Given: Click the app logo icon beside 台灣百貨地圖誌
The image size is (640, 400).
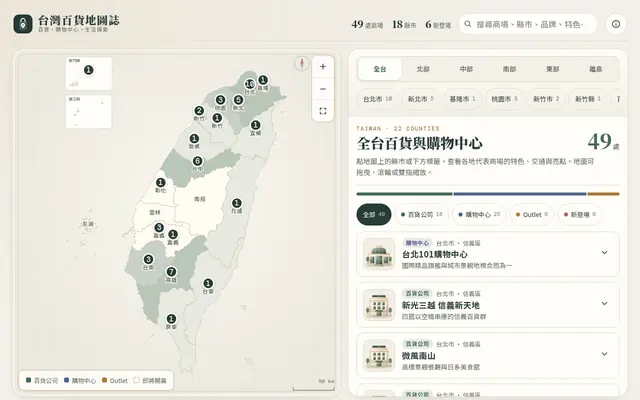Looking at the screenshot, I should click(x=23, y=24).
